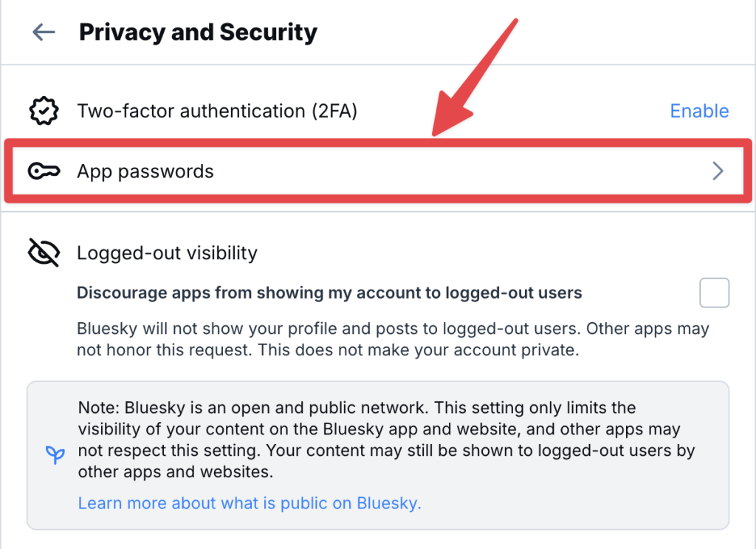Click Enable for two-factor authentication
The image size is (756, 549).
click(699, 111)
